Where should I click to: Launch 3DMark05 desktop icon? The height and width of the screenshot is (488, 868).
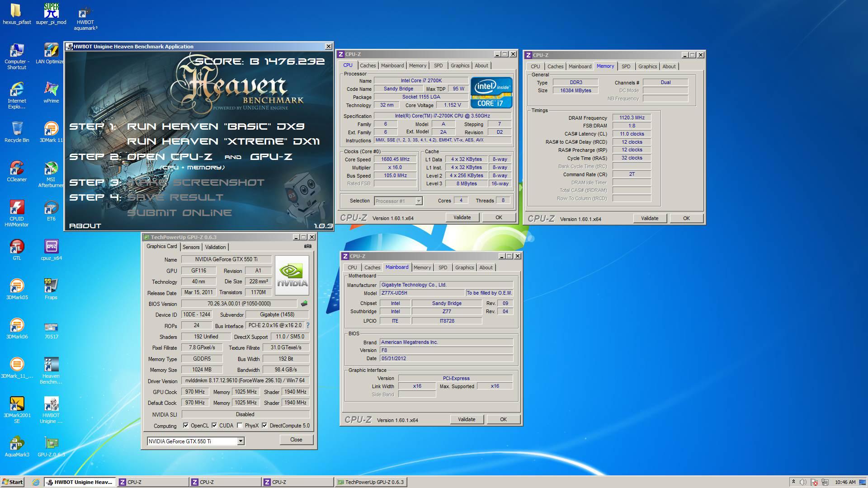[x=17, y=289]
